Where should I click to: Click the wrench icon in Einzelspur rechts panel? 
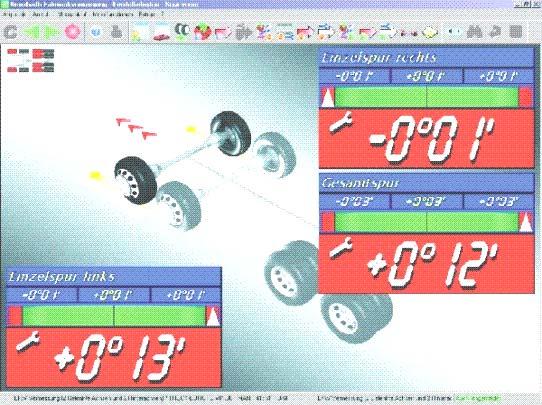pyautogui.click(x=341, y=122)
